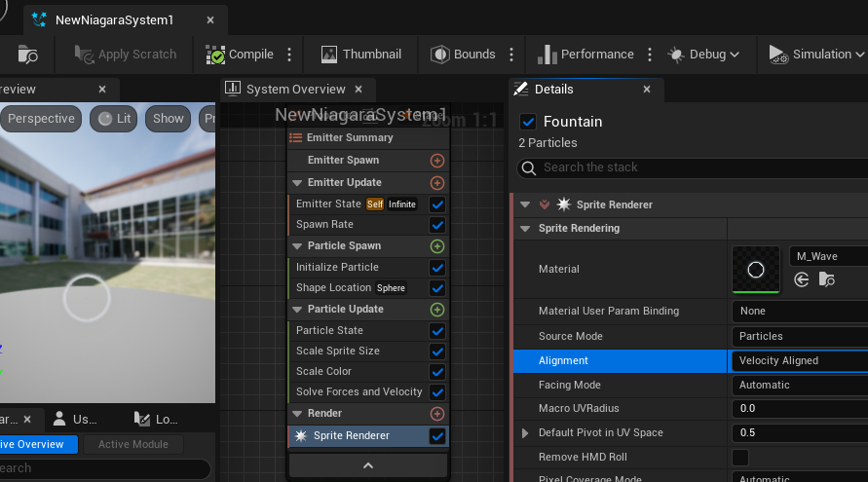The height and width of the screenshot is (482, 868).
Task: Use selected asset for Material
Action: pyautogui.click(x=802, y=280)
